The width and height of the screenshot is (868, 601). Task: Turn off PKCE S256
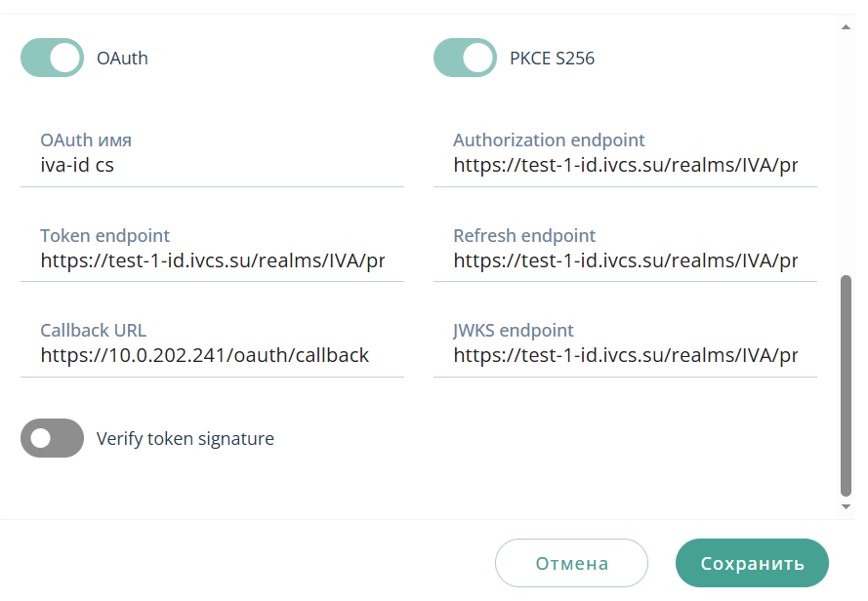(x=465, y=58)
